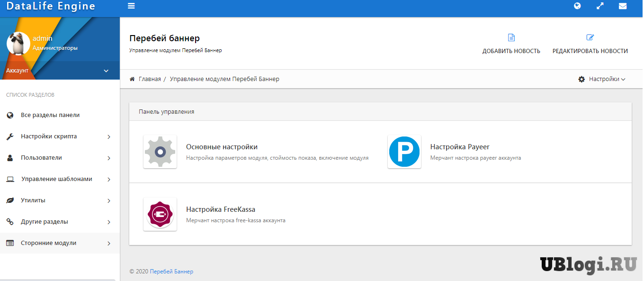Click the admin penguin avatar
Viewport: 644px width, 281px height.
pyautogui.click(x=18, y=44)
